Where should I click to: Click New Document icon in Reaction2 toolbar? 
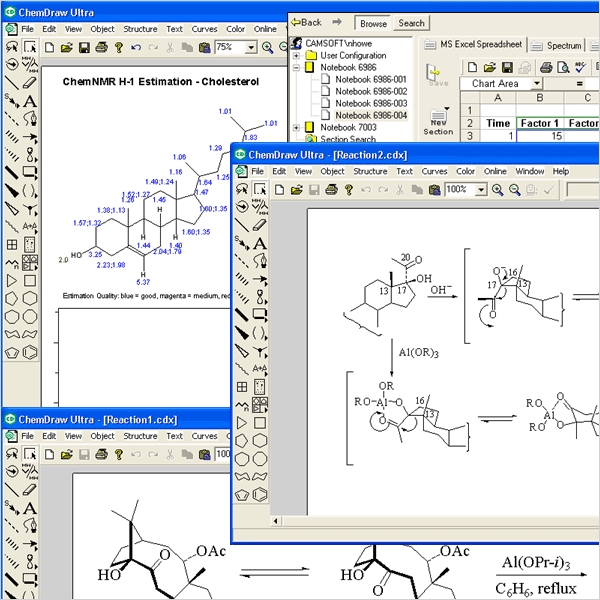(280, 190)
